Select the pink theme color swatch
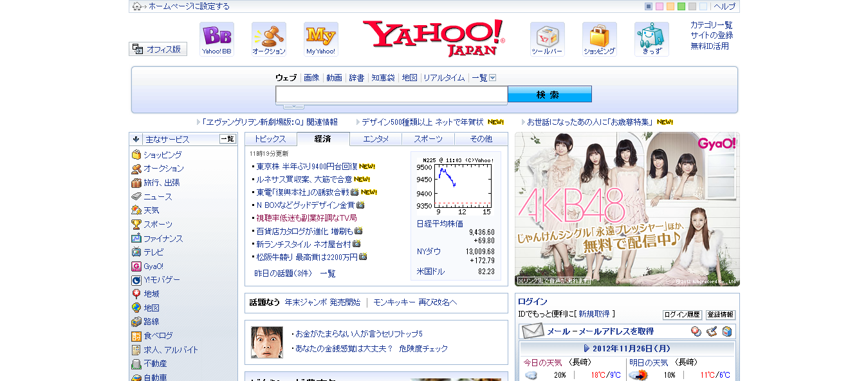868x381 pixels. [x=660, y=6]
